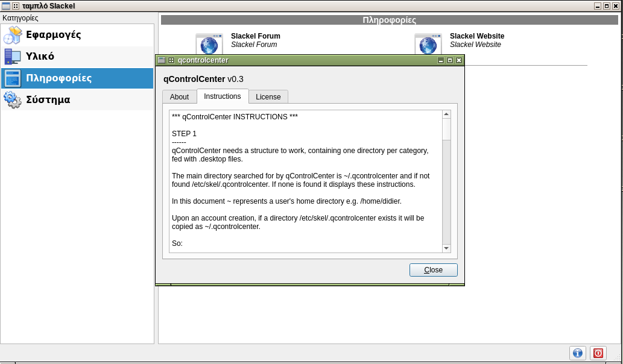Screen dimensions: 623x364
Task: Click the blue info icon at bottom
Action: coord(577,353)
